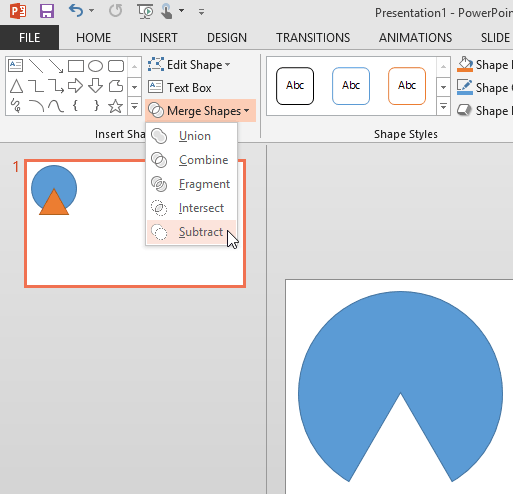This screenshot has width=513, height=494.
Task: Choose Union from Merge Shapes menu
Action: (192, 136)
